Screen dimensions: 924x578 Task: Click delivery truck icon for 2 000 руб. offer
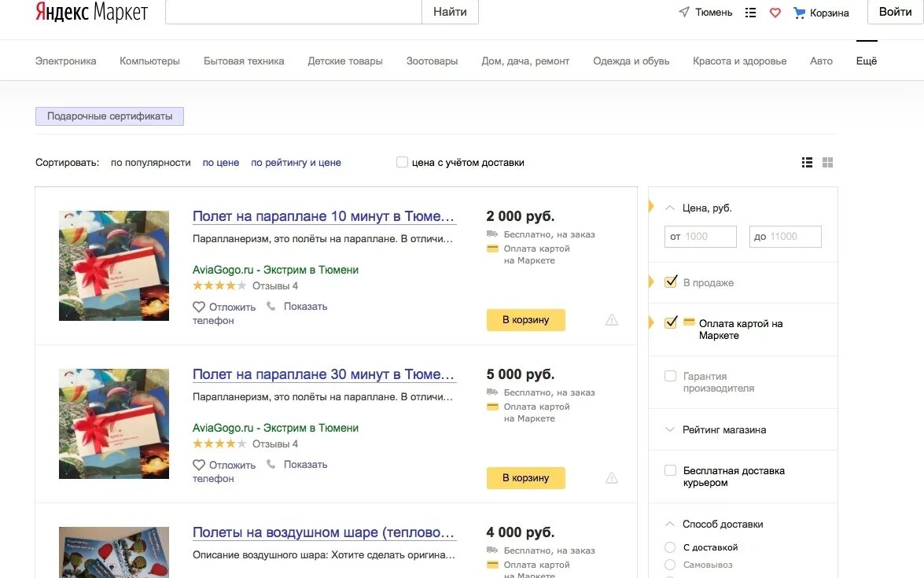492,234
